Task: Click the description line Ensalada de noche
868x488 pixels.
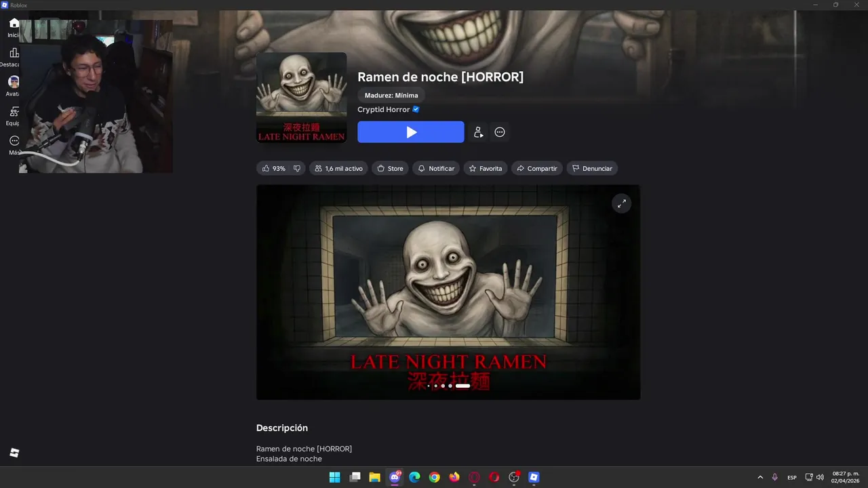Action: (x=289, y=459)
